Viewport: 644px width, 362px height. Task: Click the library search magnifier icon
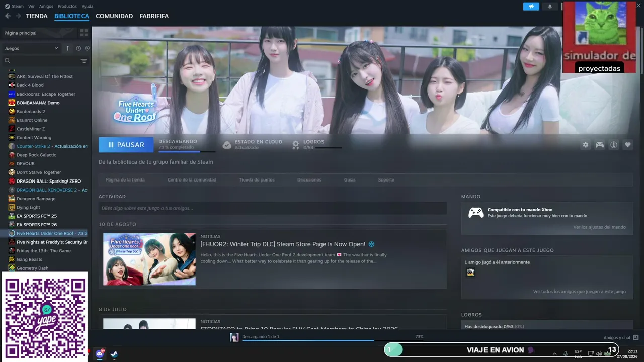pos(8,61)
